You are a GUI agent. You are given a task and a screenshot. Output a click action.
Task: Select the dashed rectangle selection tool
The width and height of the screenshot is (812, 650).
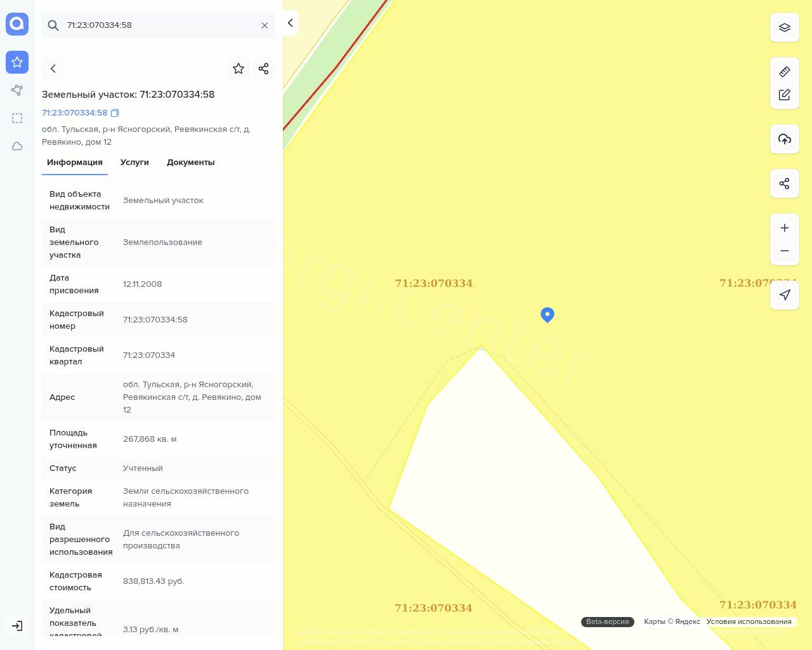click(x=17, y=118)
